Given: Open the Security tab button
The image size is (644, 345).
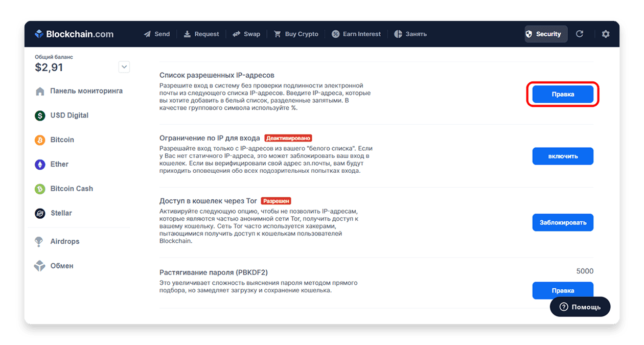Looking at the screenshot, I should 546,34.
